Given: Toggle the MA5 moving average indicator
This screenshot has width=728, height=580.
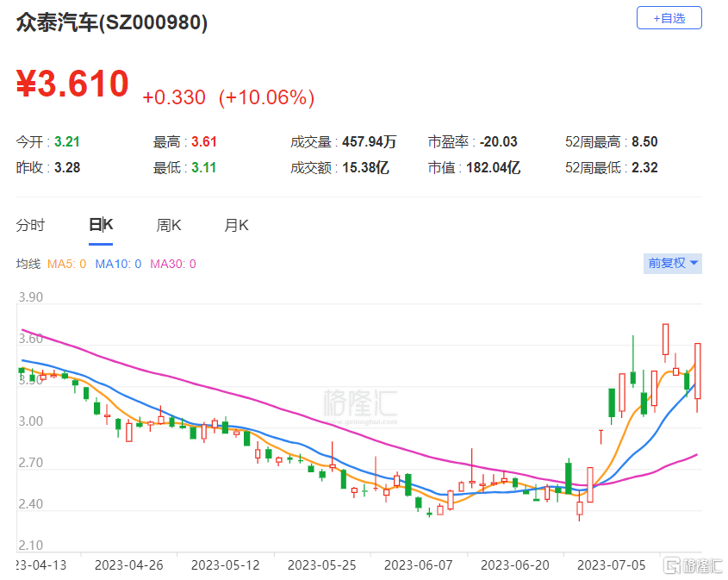Looking at the screenshot, I should [x=66, y=265].
